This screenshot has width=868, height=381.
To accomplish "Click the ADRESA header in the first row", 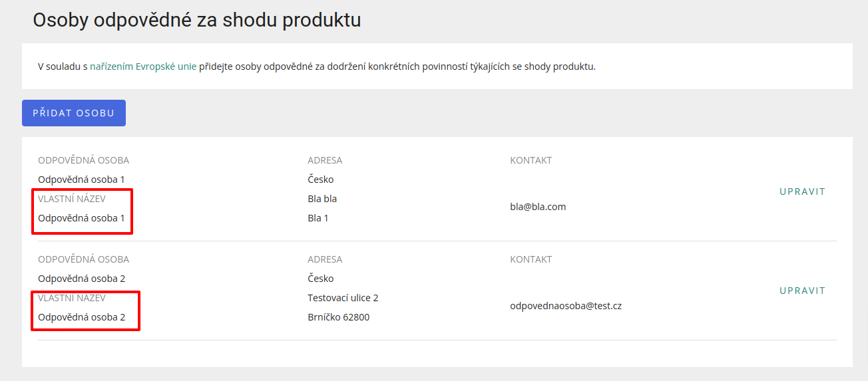I will coord(325,160).
